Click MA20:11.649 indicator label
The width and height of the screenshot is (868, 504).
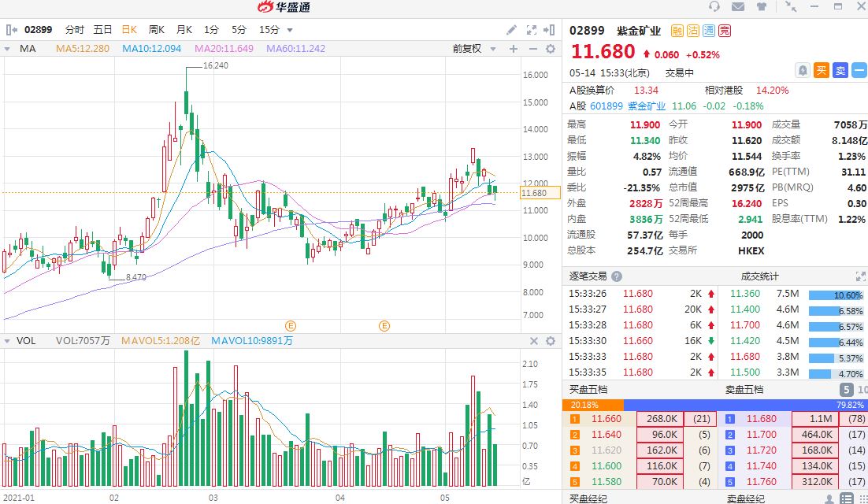[224, 49]
